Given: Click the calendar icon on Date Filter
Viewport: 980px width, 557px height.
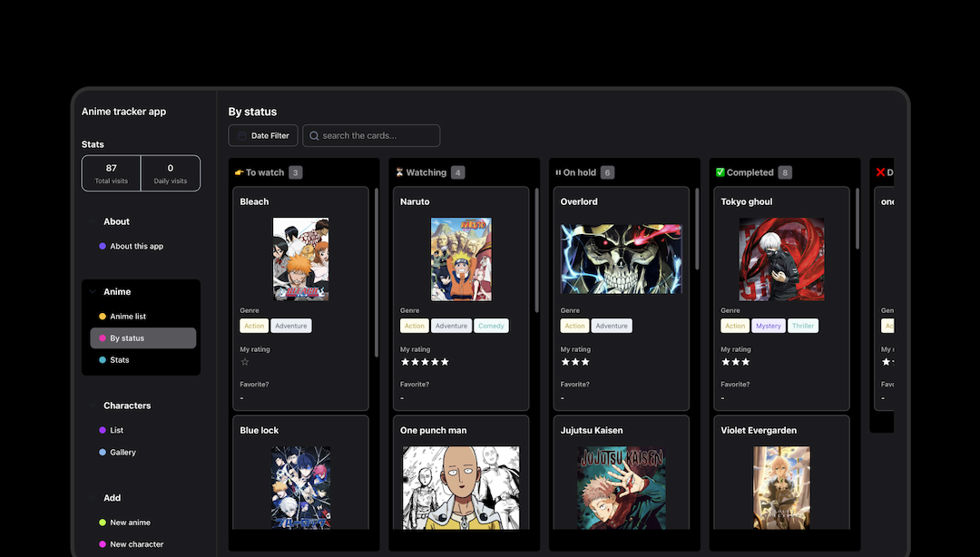Looking at the screenshot, I should tap(242, 135).
